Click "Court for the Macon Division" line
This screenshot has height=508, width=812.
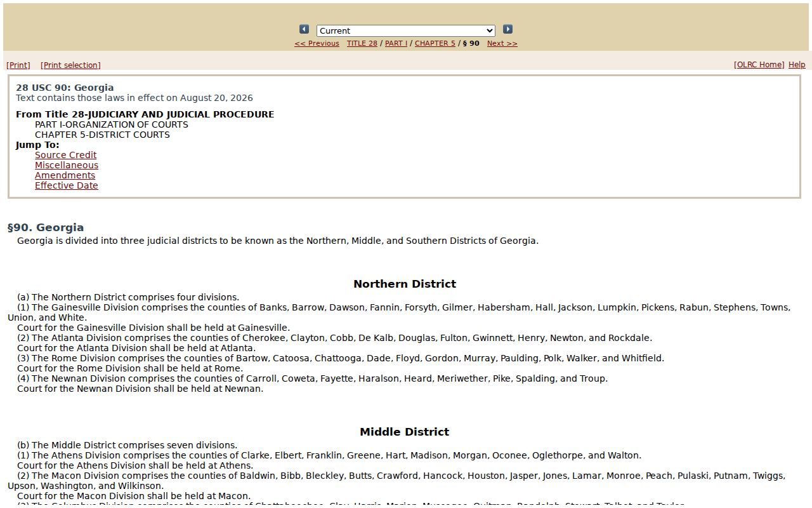coord(134,496)
